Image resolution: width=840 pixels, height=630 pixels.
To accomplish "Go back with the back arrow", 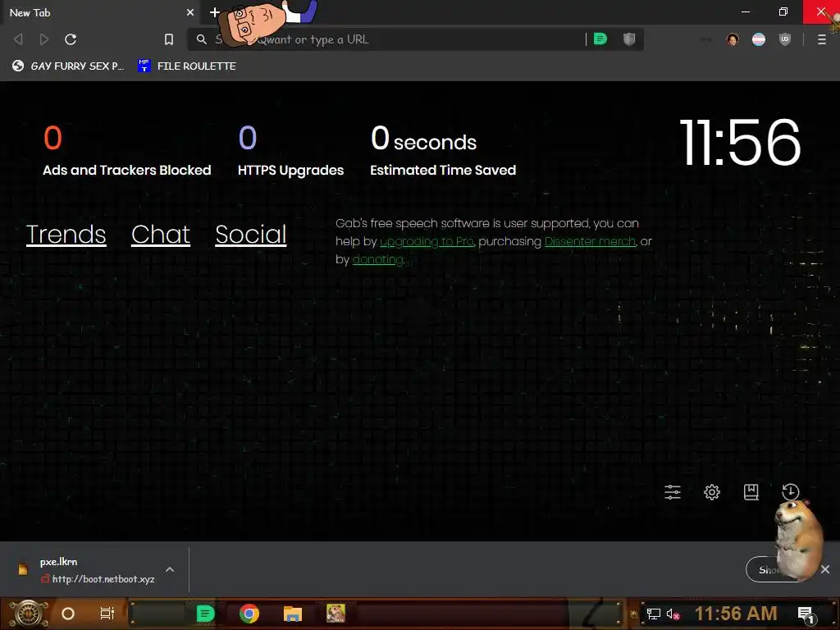I will pyautogui.click(x=18, y=39).
